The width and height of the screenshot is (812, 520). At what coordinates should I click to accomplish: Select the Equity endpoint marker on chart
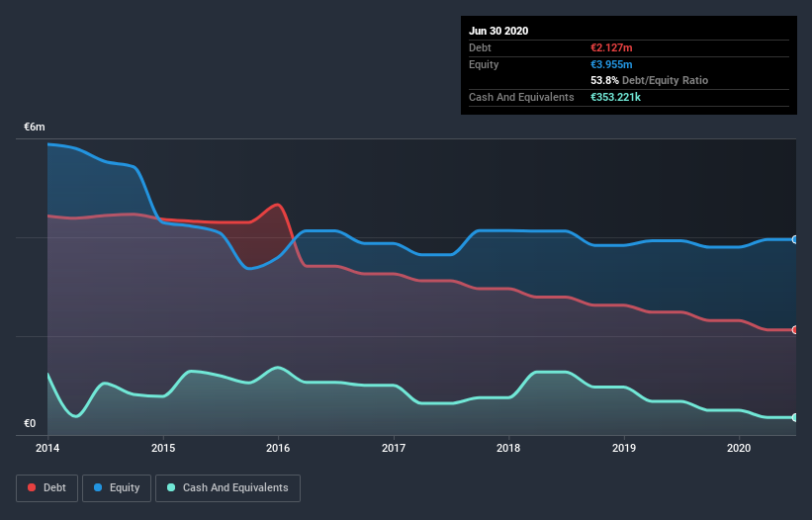(795, 239)
